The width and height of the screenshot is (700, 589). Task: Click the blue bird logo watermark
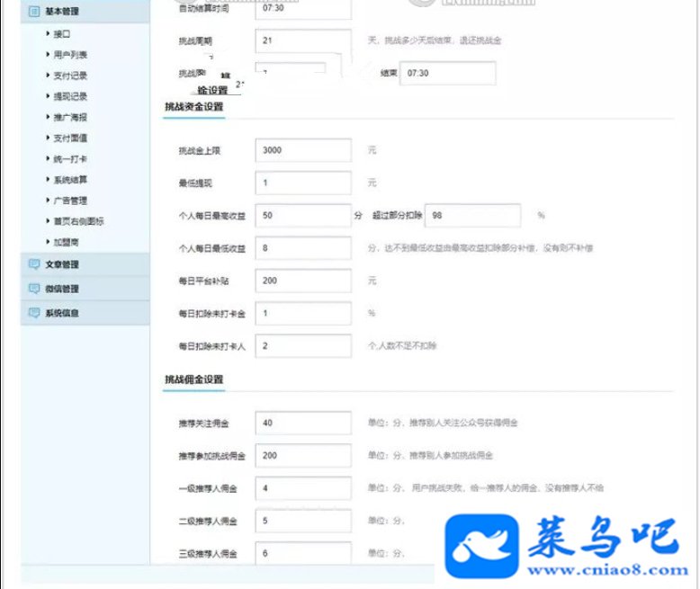coord(482,546)
